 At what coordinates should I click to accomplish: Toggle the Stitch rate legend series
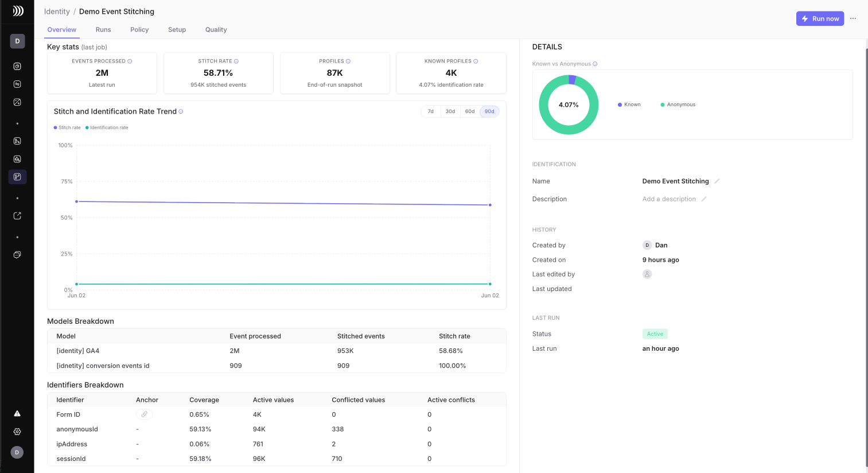pyautogui.click(x=67, y=127)
